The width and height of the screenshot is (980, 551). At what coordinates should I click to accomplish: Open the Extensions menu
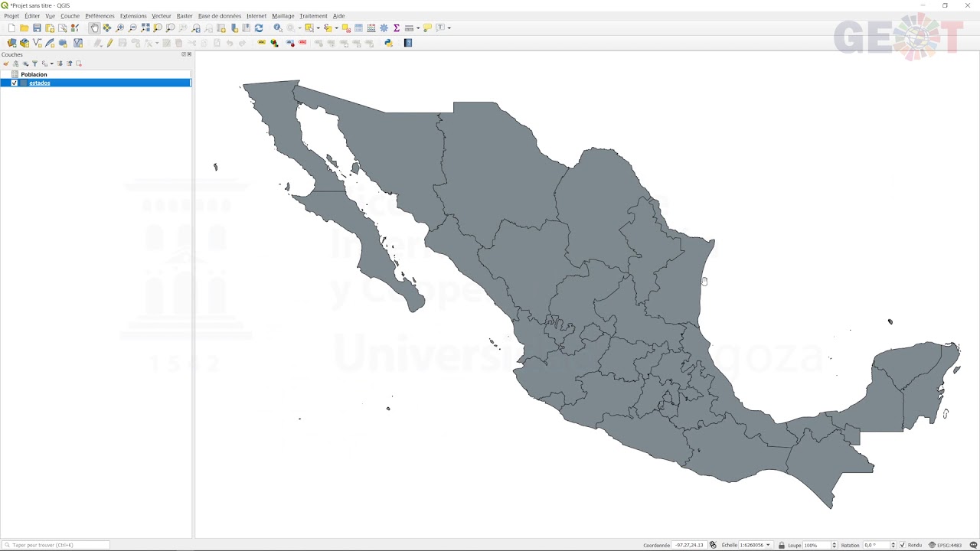[133, 16]
